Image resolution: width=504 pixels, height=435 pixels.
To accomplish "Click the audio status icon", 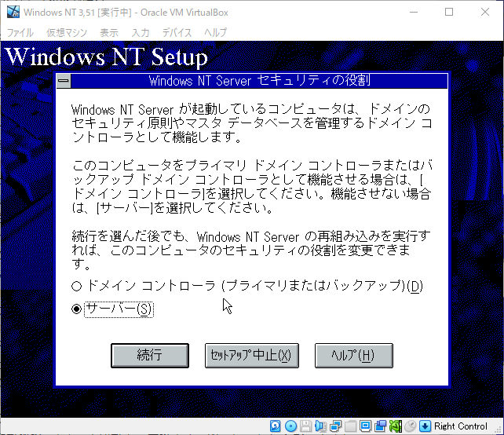I will click(x=320, y=426).
